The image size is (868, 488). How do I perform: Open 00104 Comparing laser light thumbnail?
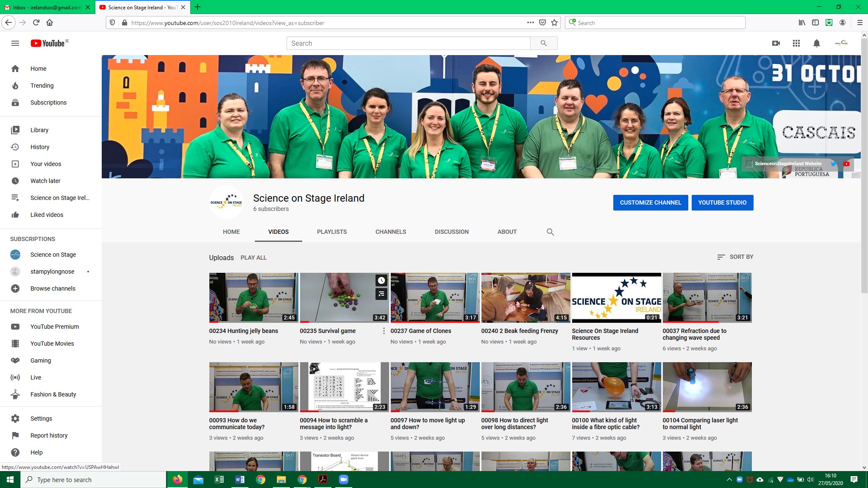[x=707, y=387]
